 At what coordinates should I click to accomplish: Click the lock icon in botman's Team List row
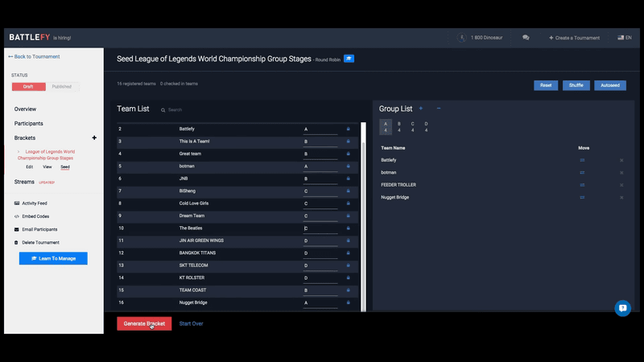point(349,167)
